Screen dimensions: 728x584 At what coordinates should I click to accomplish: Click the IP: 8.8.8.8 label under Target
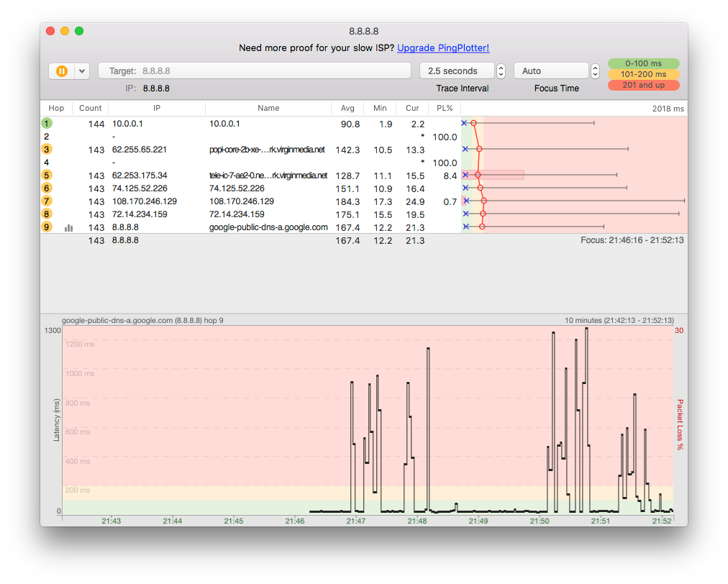tap(147, 88)
